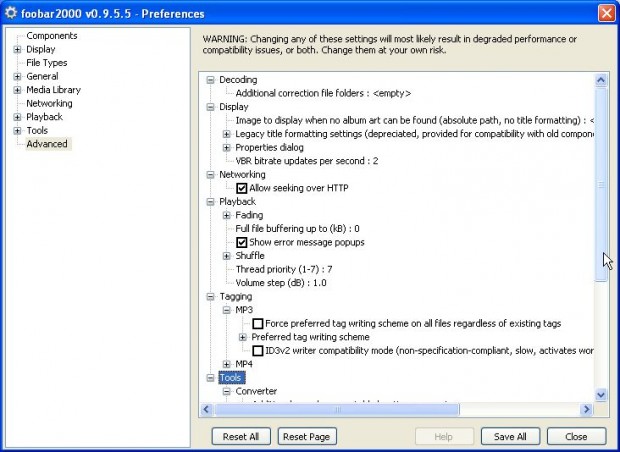
Task: Click the horizontal scrollbar right arrow
Action: (587, 409)
